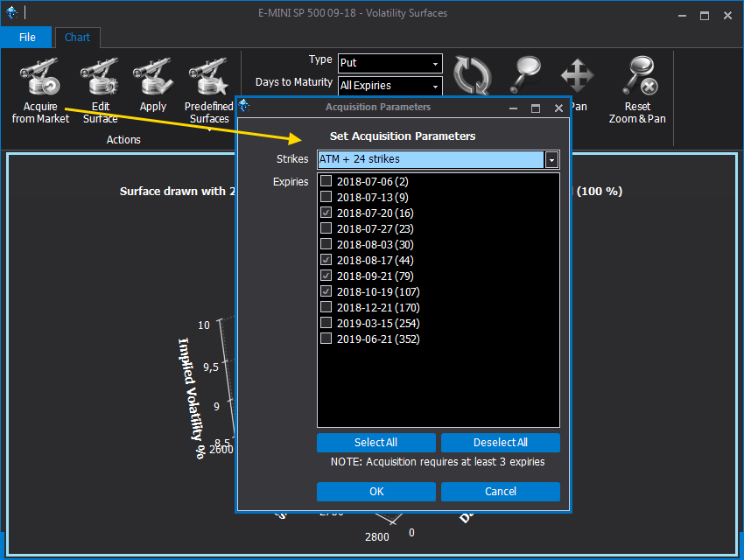This screenshot has width=744, height=560.
Task: Switch to the Chart tab
Action: click(x=77, y=38)
